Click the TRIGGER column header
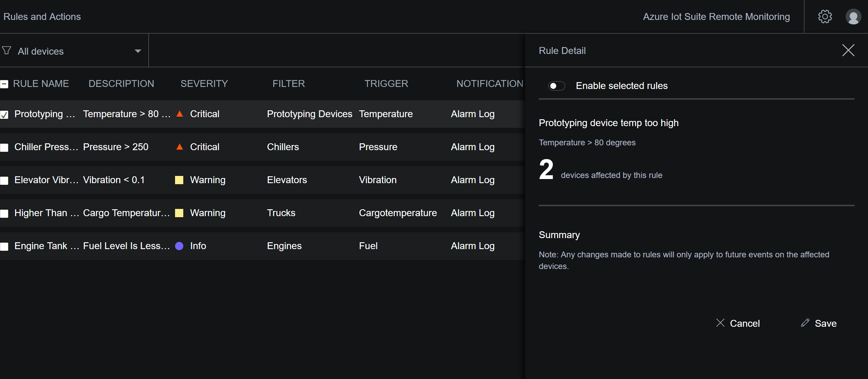The height and width of the screenshot is (379, 868). click(x=386, y=83)
